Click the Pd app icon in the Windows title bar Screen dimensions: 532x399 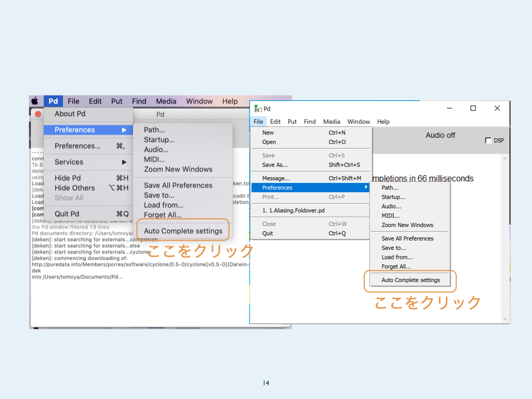258,109
